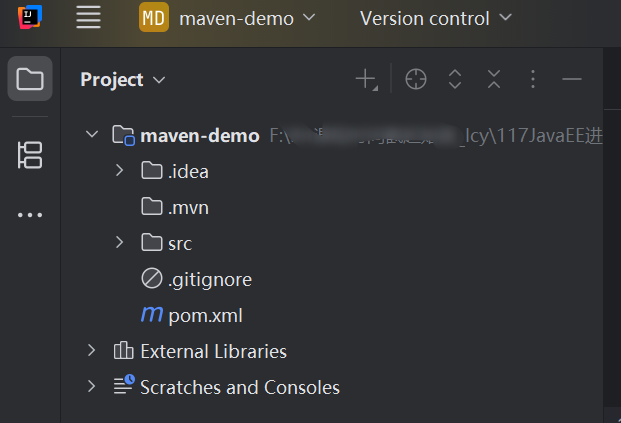Open the maven-demo project dropdown

tap(227, 18)
